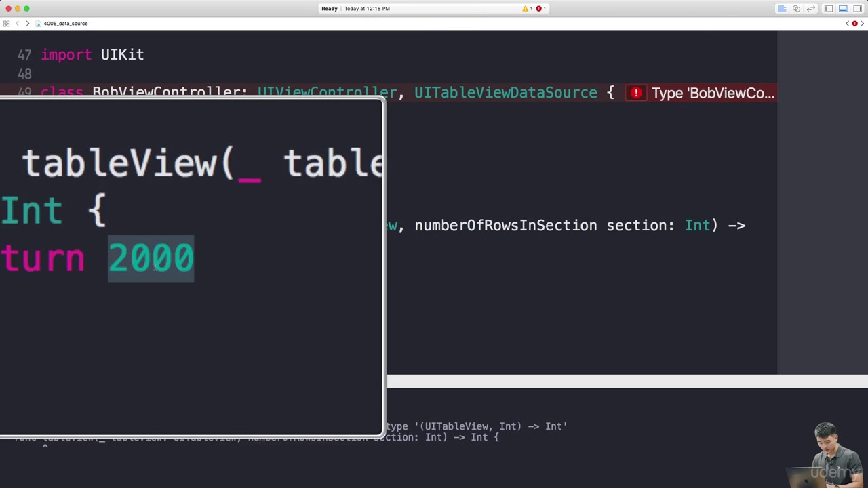This screenshot has height=488, width=868.
Task: Go forward in the jump bar history
Action: point(27,24)
